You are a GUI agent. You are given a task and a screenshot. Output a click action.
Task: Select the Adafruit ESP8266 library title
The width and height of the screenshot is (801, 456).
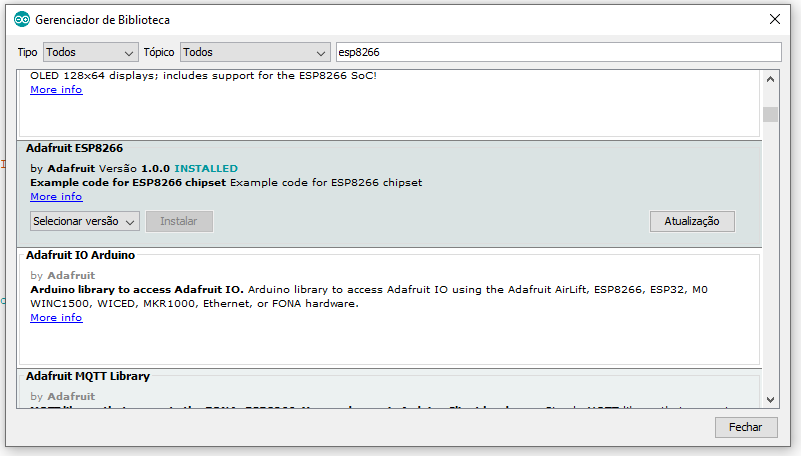75,148
